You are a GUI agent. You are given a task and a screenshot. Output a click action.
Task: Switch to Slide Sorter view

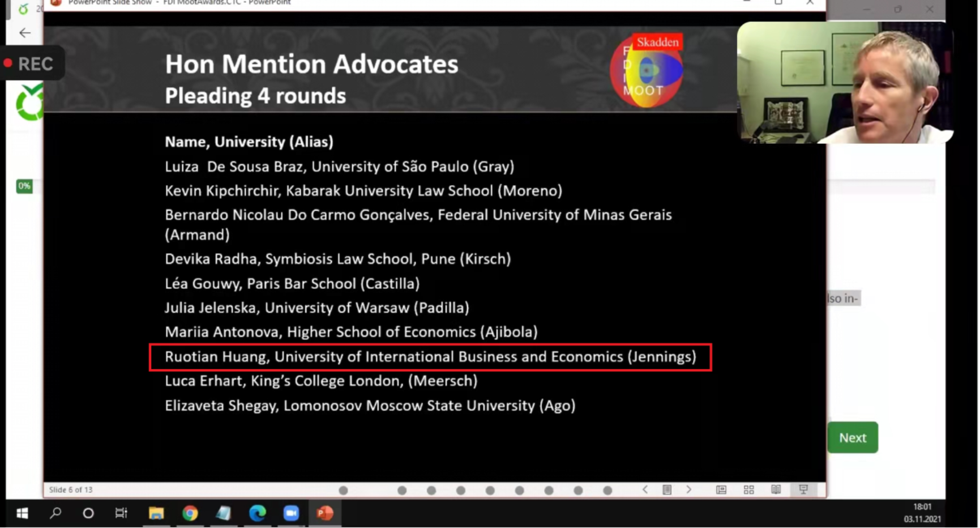(748, 489)
